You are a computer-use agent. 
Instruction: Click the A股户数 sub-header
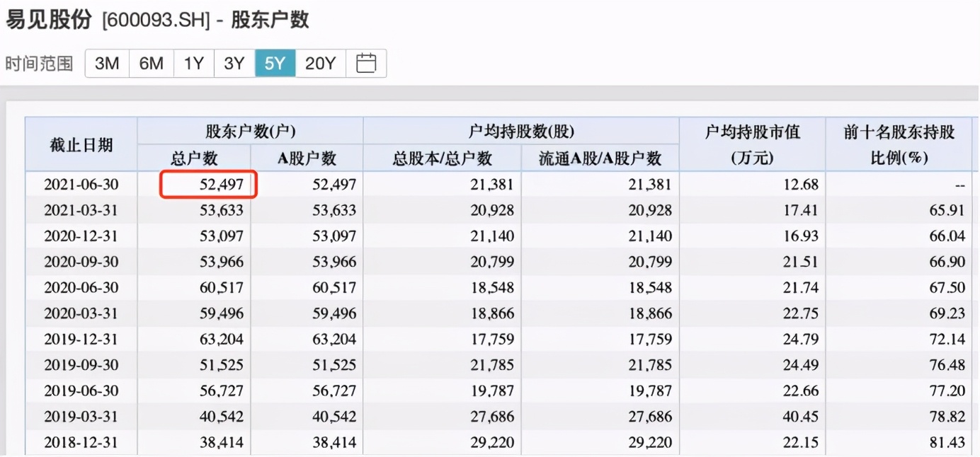pyautogui.click(x=307, y=158)
